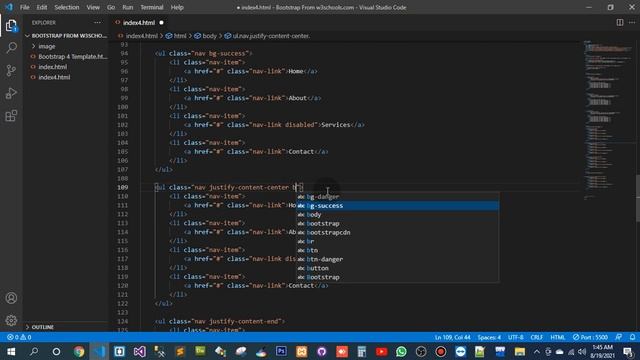The image size is (640, 360).
Task: Open Explorer panel Views and More Actions ellipsis
Action: (97, 22)
